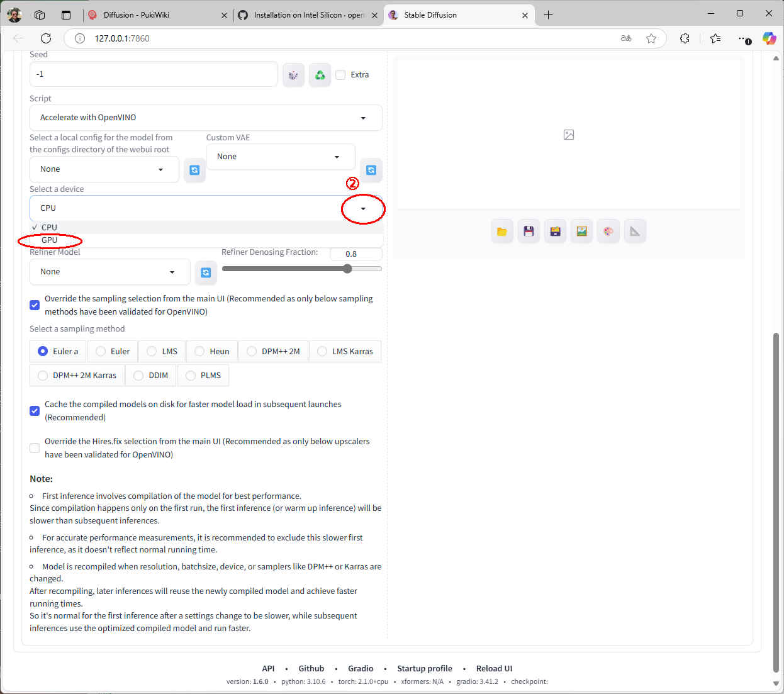Open the Script dropdown
The image size is (784, 694).
(206, 118)
